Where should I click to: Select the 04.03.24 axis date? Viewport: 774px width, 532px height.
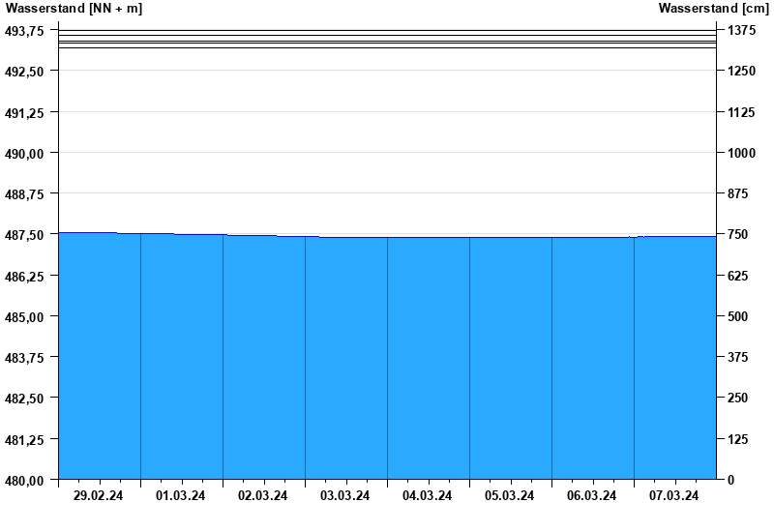coord(428,496)
